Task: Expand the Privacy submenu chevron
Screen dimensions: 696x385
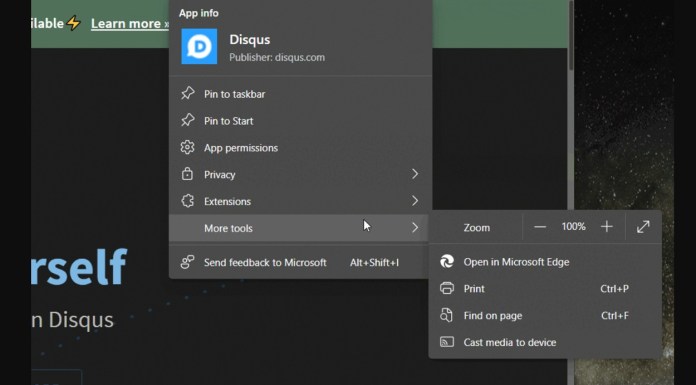Action: tap(415, 174)
